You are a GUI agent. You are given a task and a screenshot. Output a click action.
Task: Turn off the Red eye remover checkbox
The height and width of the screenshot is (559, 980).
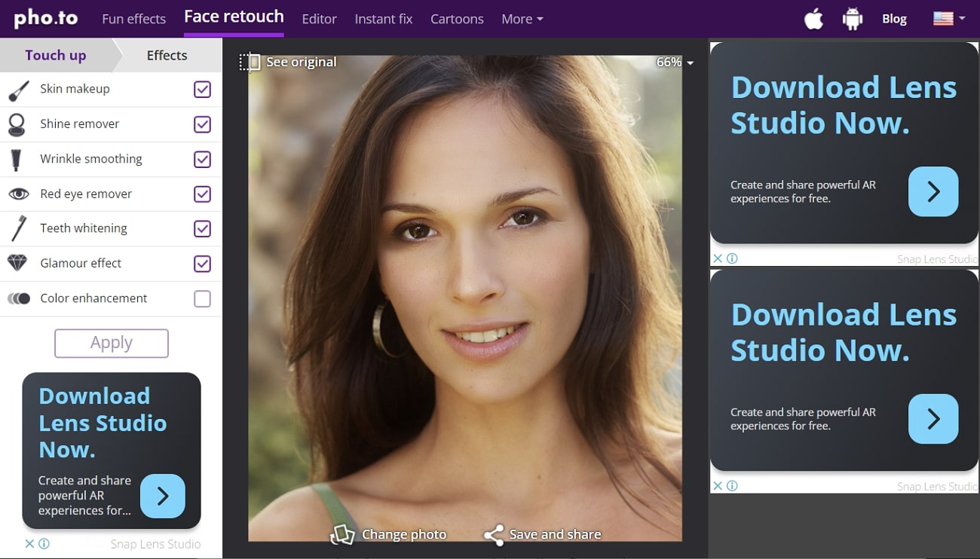tap(202, 194)
